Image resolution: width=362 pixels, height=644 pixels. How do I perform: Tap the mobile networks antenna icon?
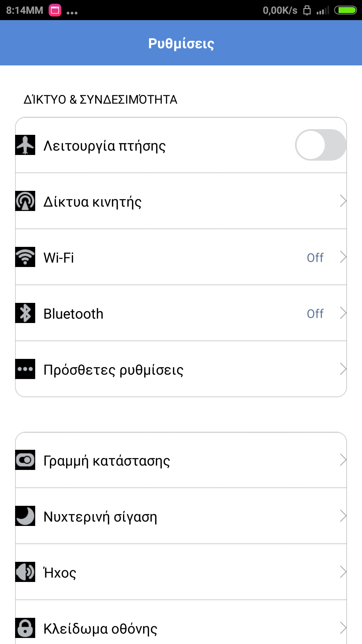(25, 201)
